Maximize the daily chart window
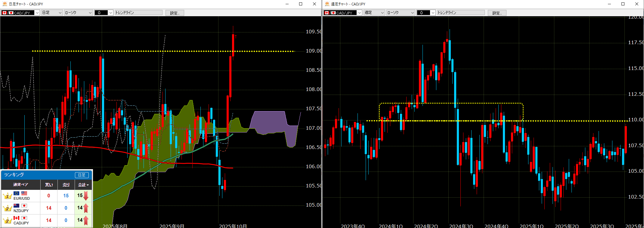This screenshot has width=644, height=228. coord(301,4)
